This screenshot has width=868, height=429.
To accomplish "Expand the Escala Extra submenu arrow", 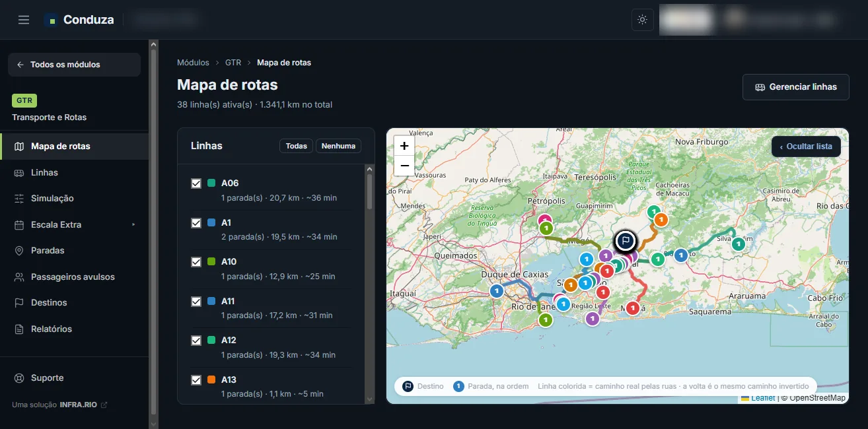I will (x=133, y=224).
